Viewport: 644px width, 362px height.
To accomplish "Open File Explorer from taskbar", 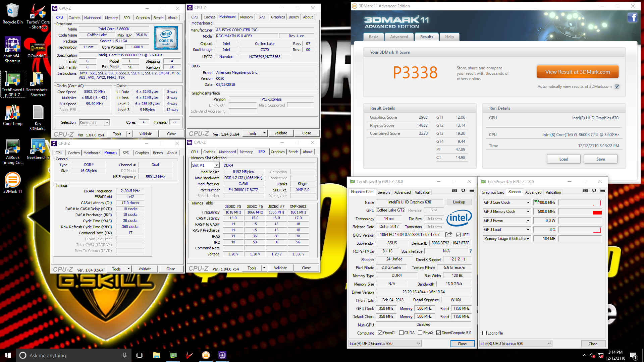I will click(156, 355).
